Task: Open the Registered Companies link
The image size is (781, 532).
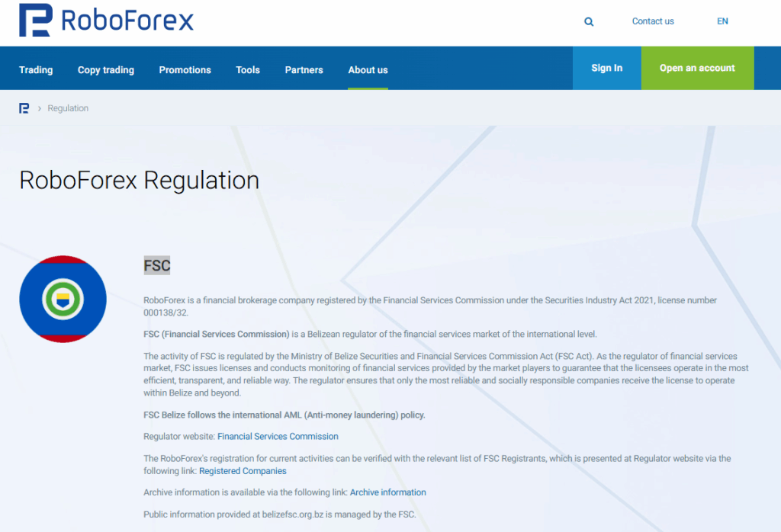Action: (243, 471)
